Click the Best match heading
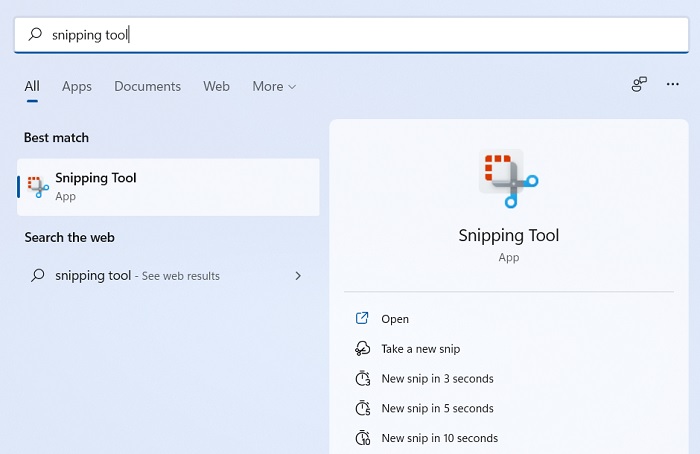700x454 pixels. [56, 137]
